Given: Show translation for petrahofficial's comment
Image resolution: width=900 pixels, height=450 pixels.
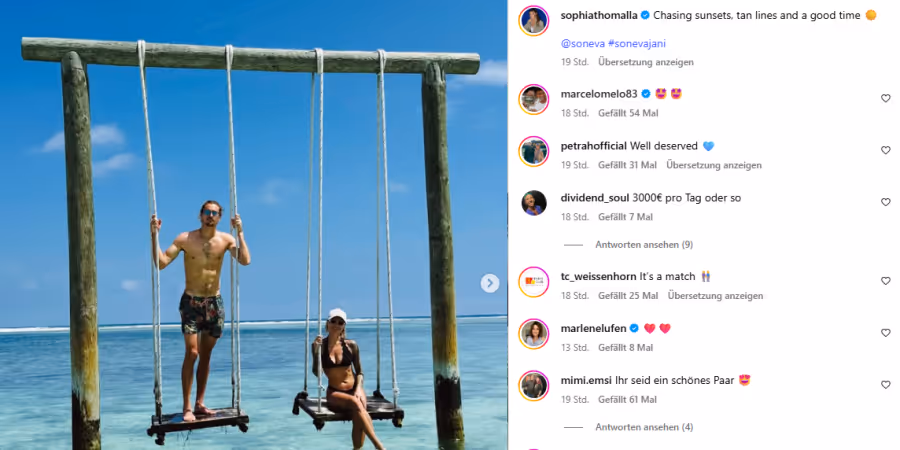Looking at the screenshot, I should coord(714,165).
